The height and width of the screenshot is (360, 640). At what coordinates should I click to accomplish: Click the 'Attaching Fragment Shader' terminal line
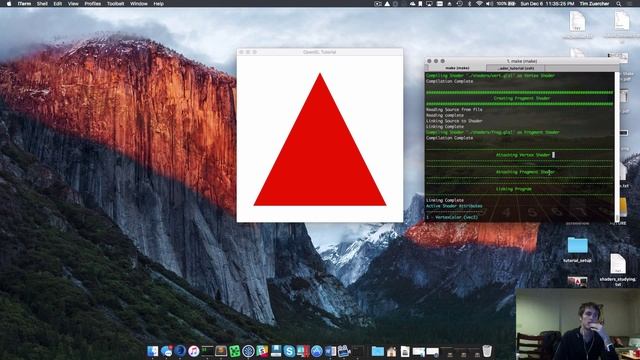[x=525, y=172]
